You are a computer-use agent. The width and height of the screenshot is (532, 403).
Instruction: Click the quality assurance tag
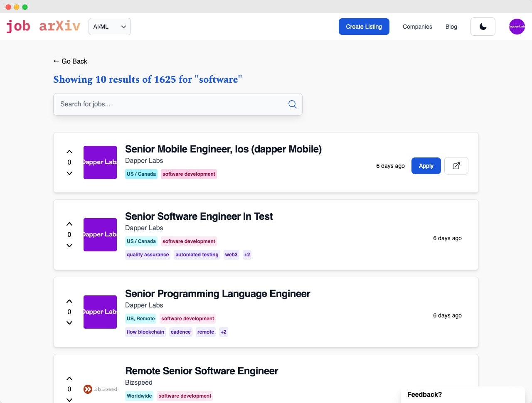[148, 255]
